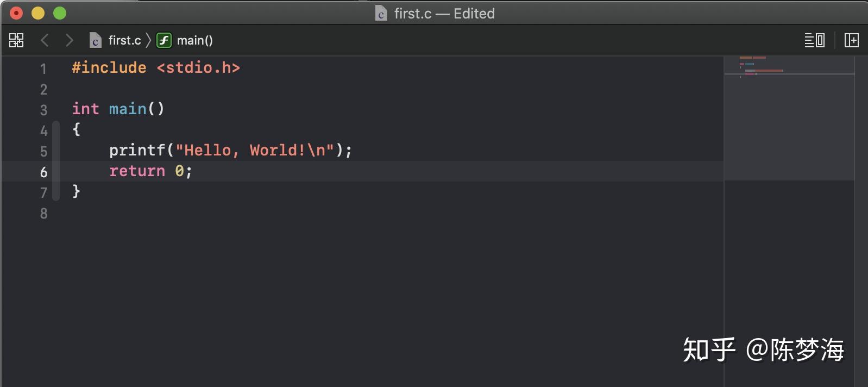Open the main() symbol jump menu

tap(194, 40)
